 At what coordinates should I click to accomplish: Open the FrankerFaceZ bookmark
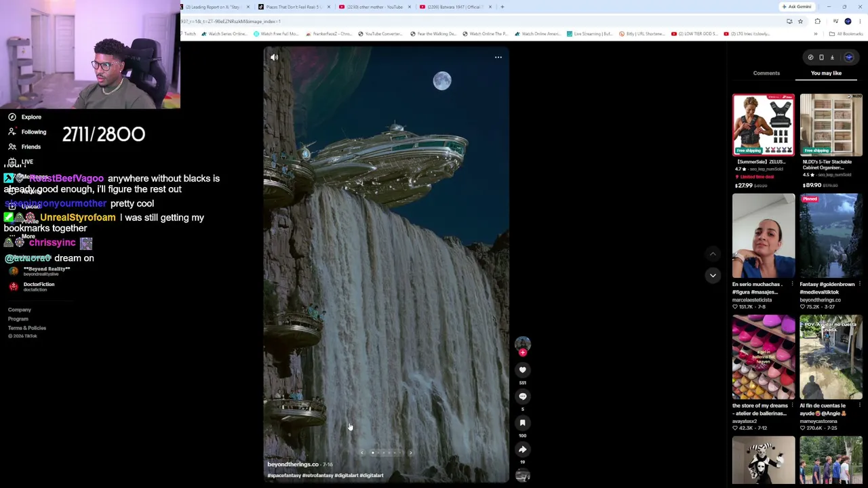(329, 34)
